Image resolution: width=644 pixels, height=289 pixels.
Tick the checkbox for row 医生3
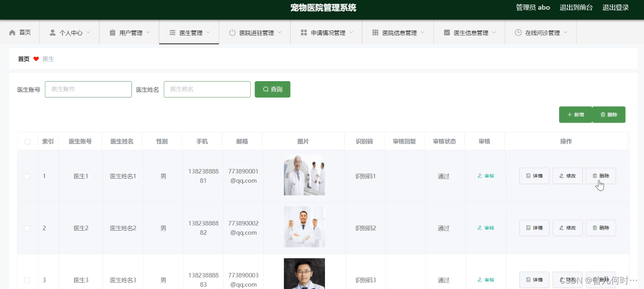pyautogui.click(x=27, y=280)
